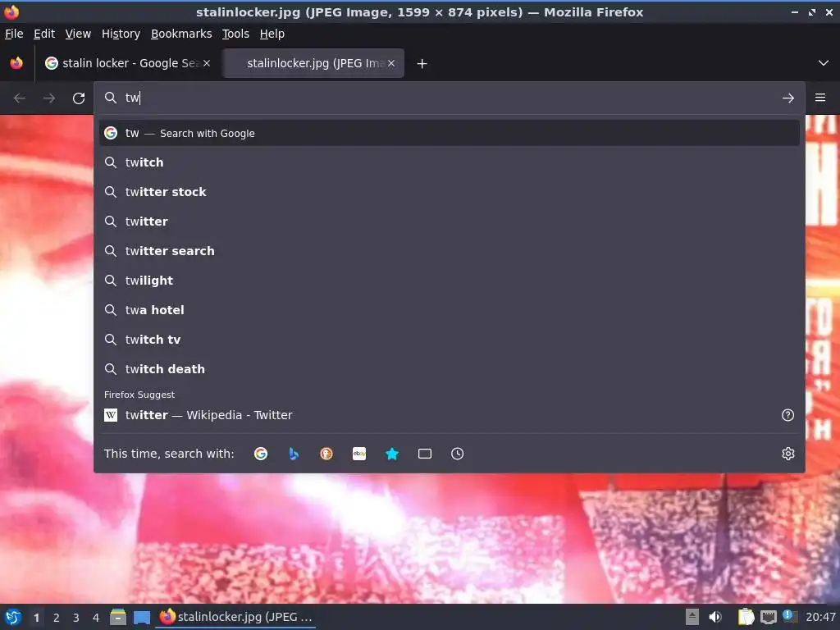The height and width of the screenshot is (630, 840).
Task: Open the update notification tray icon
Action: pos(790,616)
